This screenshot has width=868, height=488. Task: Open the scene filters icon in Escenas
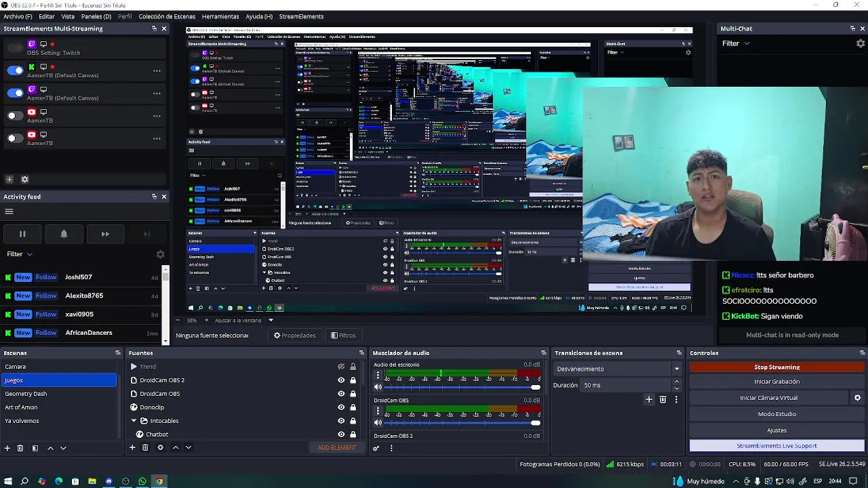click(35, 448)
